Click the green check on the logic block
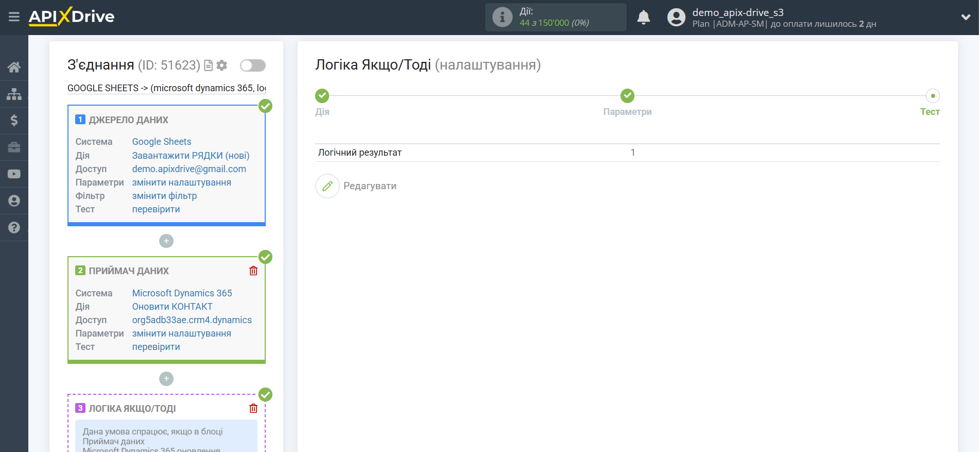 click(265, 395)
